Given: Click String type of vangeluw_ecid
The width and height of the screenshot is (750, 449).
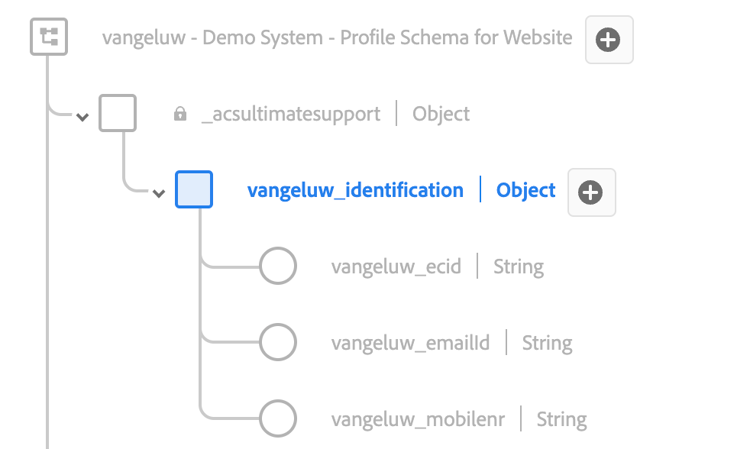Looking at the screenshot, I should 518,267.
